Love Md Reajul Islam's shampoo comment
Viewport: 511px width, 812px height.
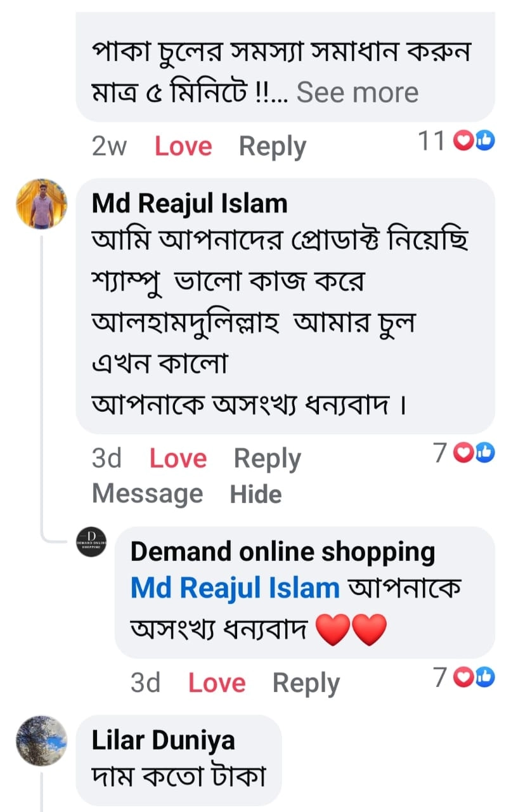178,459
